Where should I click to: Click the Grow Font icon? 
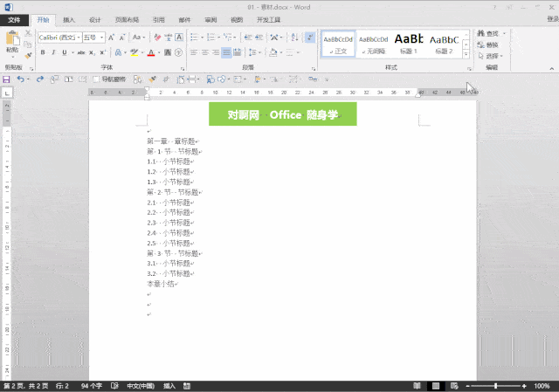pos(111,38)
